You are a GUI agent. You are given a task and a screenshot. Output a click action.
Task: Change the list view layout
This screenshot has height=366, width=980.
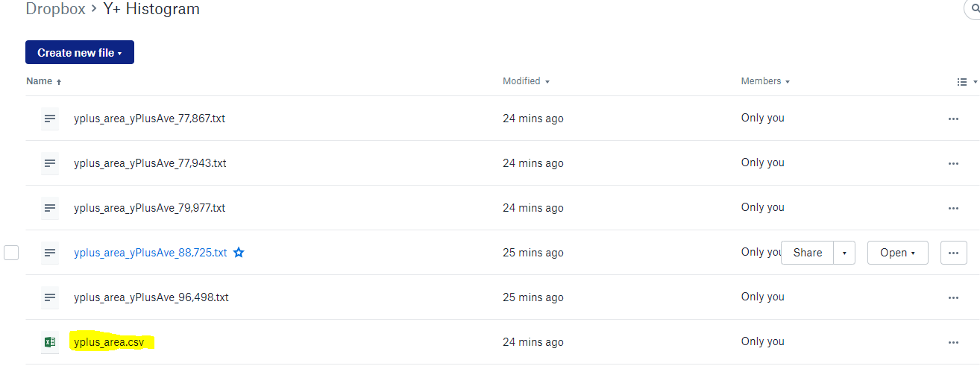(x=966, y=82)
